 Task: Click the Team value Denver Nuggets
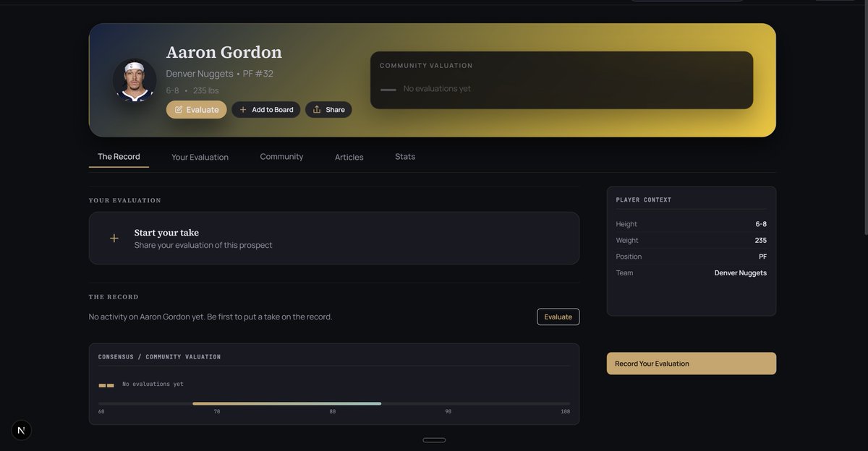tap(741, 273)
